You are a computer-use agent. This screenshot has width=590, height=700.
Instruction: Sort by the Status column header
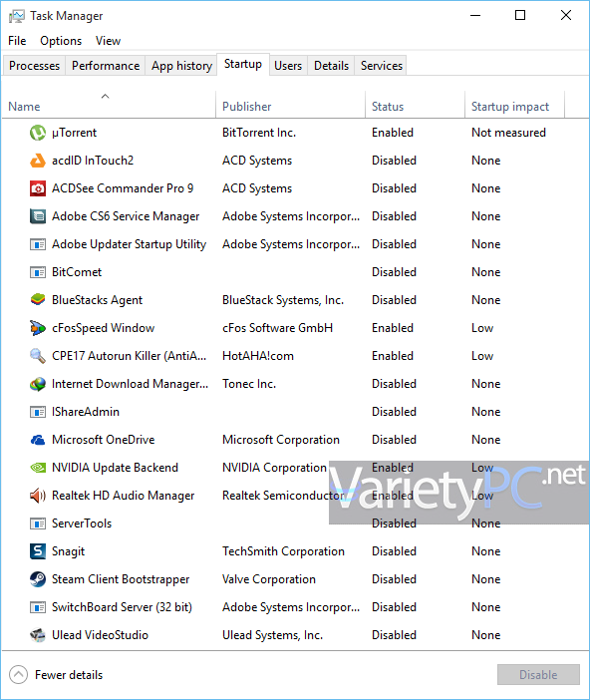[415, 105]
